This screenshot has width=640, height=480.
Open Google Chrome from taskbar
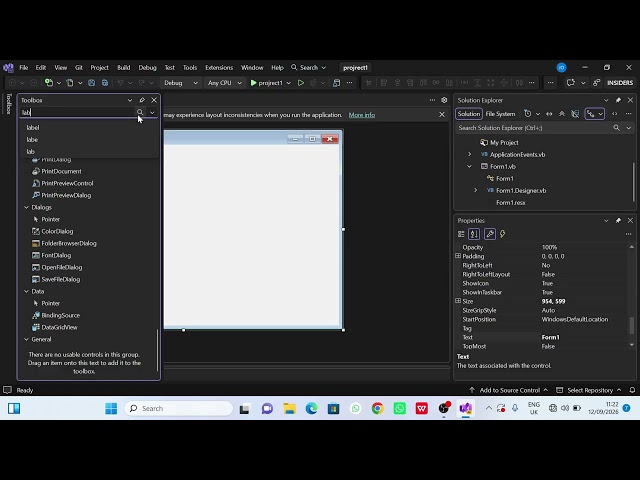tap(378, 408)
